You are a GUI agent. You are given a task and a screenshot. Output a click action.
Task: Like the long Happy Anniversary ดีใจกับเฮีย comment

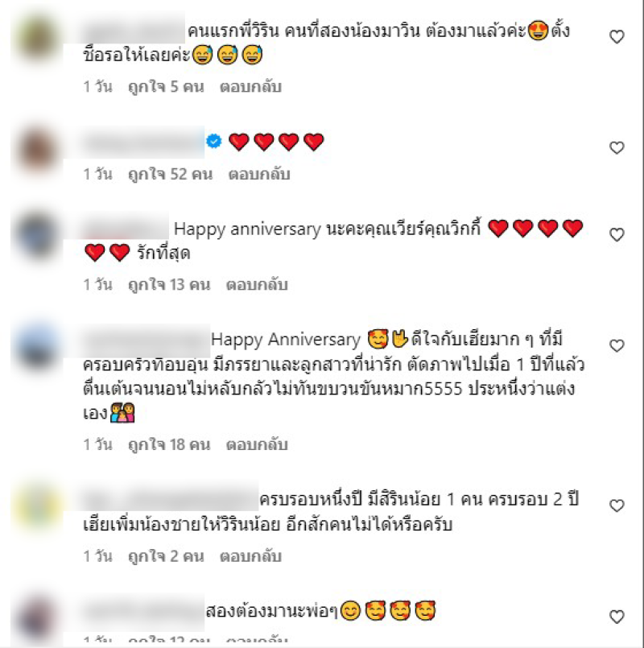coord(617,345)
